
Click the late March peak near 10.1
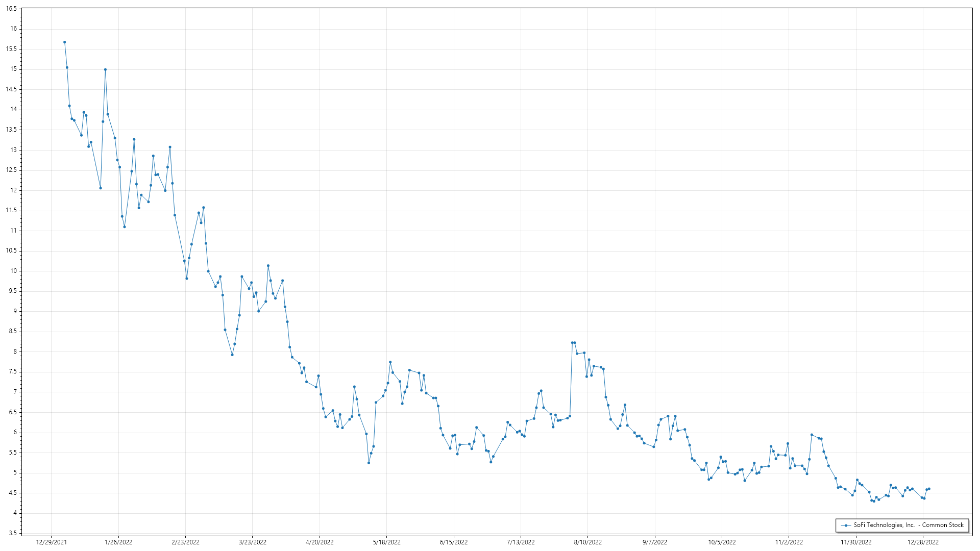click(x=268, y=266)
